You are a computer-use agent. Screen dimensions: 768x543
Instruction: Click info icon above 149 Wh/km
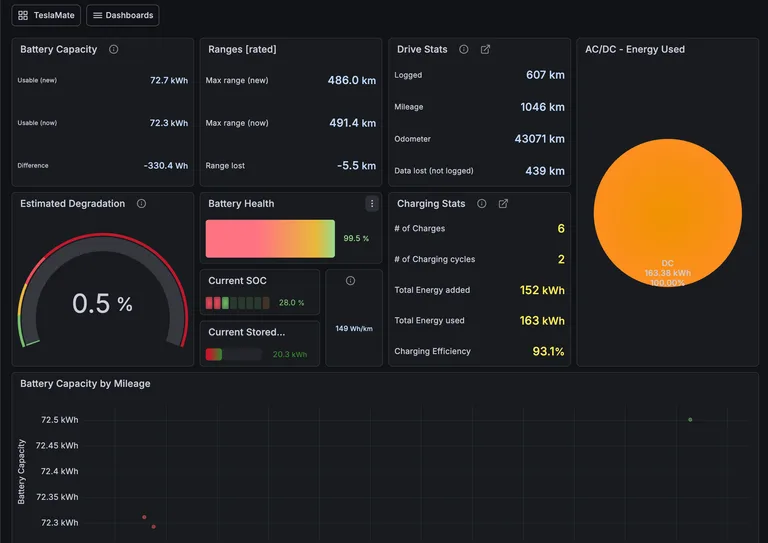[x=350, y=281]
